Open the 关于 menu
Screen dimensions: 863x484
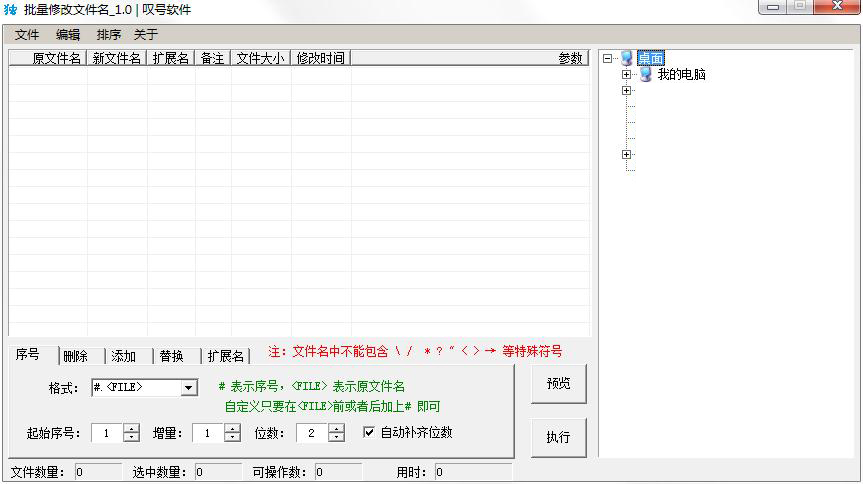(x=146, y=35)
